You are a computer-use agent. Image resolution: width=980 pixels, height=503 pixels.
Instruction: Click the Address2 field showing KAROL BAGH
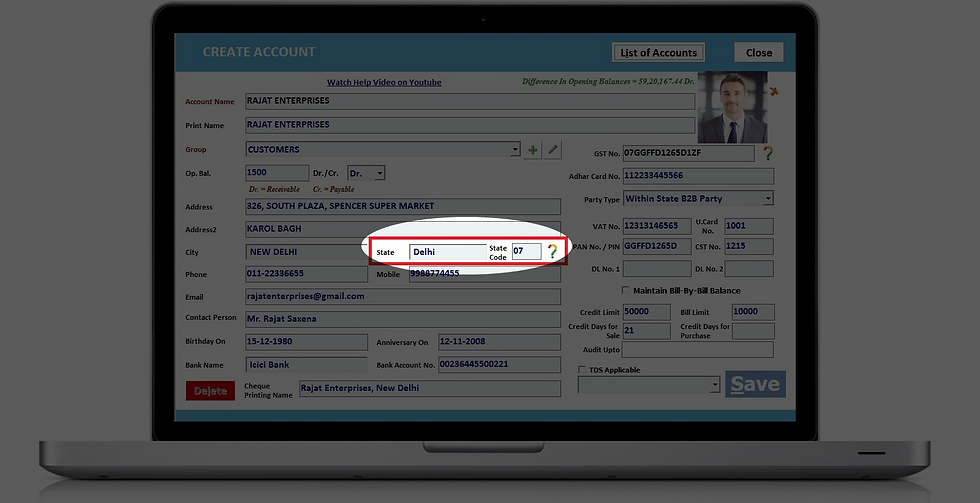point(403,229)
